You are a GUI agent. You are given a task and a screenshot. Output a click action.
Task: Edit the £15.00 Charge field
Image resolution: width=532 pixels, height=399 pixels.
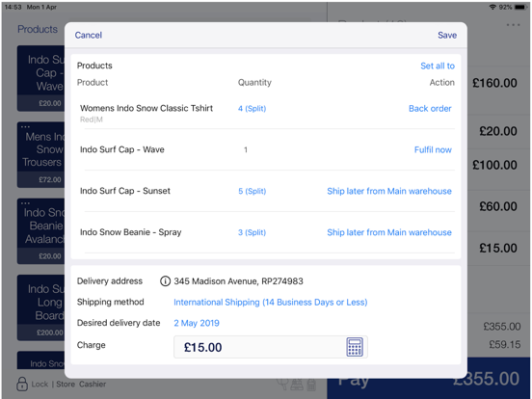coord(271,347)
